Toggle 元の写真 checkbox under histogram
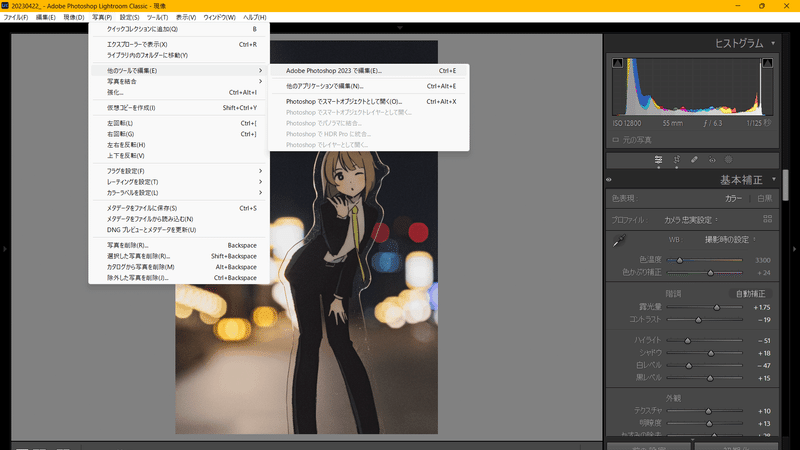800x450 pixels. click(616, 140)
